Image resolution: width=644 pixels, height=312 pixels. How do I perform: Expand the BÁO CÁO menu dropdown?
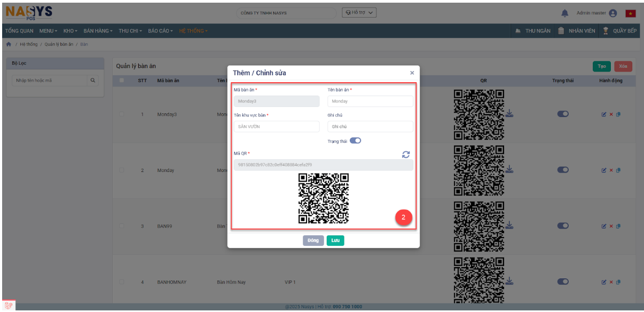[160, 31]
